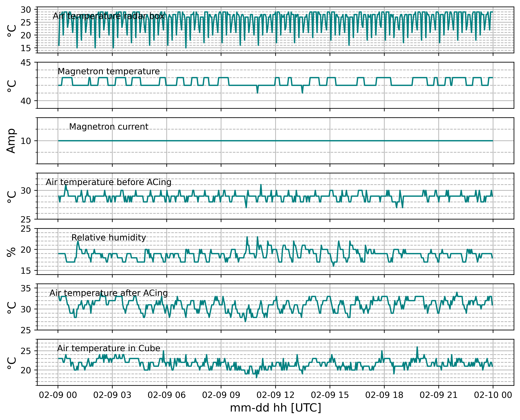
Task: Click the 'Amp' y-axis unit label
Action: point(11,141)
